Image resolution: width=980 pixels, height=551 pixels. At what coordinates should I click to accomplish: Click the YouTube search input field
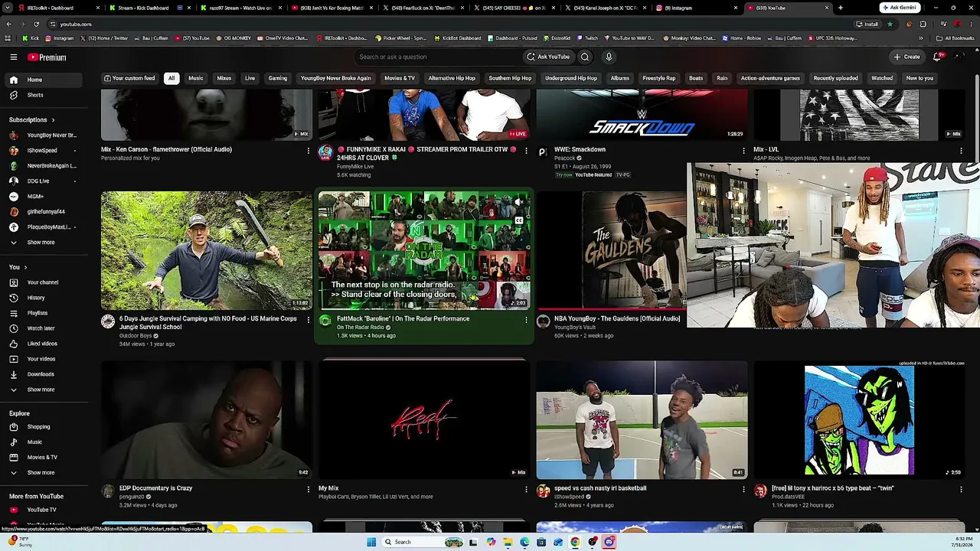[436, 57]
